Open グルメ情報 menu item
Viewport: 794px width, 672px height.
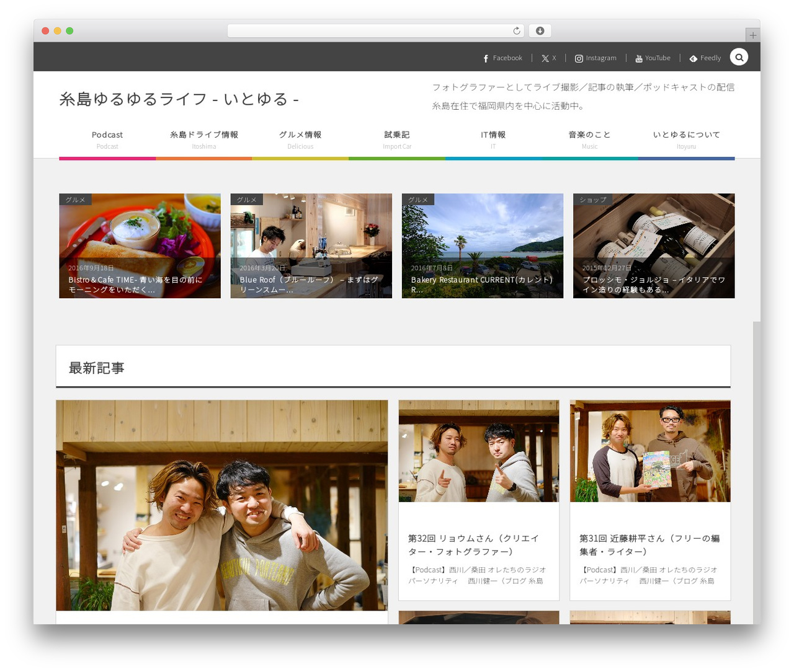[x=300, y=139]
